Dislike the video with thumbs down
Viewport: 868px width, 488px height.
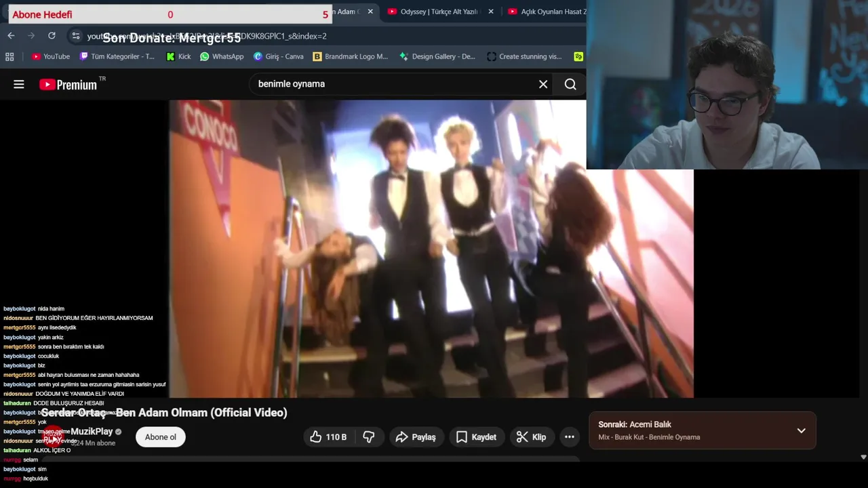coord(369,437)
